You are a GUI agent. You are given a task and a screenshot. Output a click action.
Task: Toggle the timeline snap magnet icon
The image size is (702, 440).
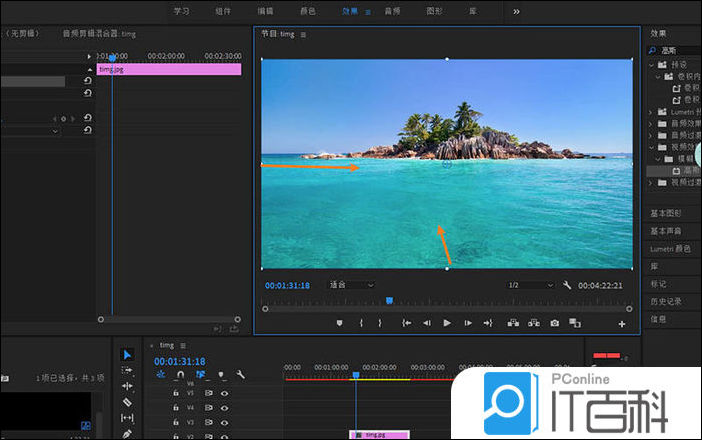coord(181,375)
